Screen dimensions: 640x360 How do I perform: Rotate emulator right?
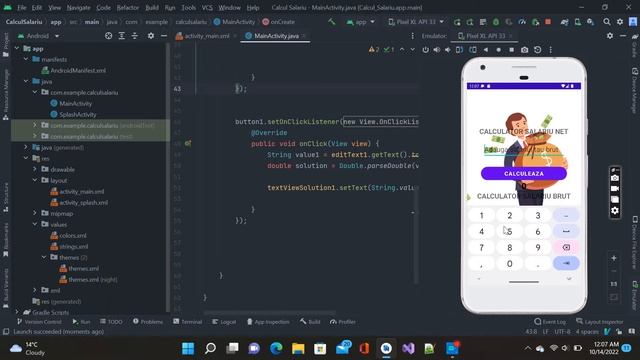[x=473, y=50]
